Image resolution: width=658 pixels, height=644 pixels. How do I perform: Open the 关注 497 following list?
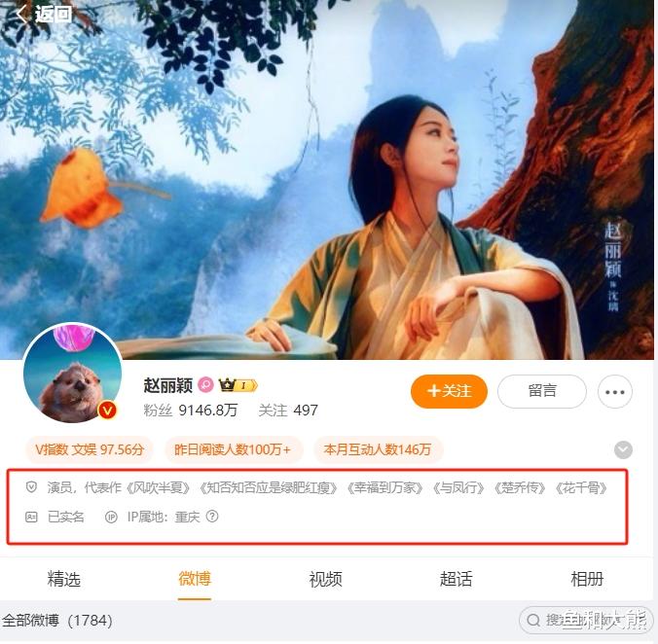pyautogui.click(x=288, y=411)
